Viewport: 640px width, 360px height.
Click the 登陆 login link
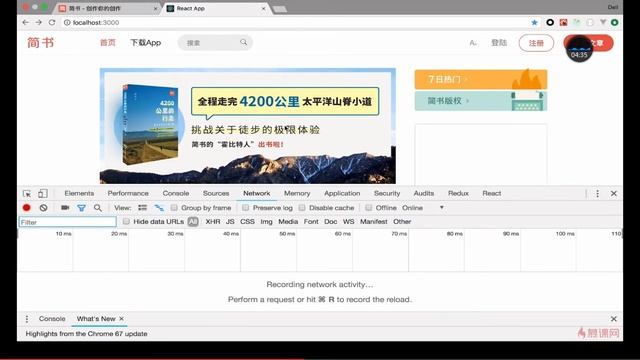[x=499, y=43]
